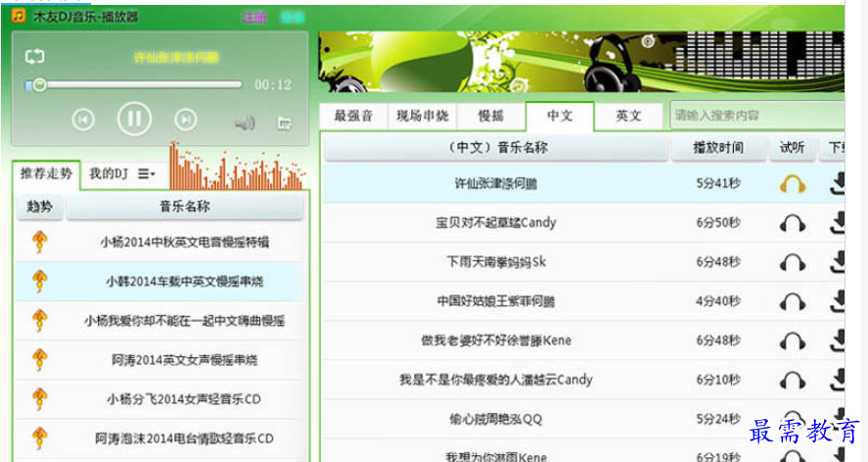Select 小杨我爱你却不能在一起中文嗨曲慢摇

[x=184, y=321]
